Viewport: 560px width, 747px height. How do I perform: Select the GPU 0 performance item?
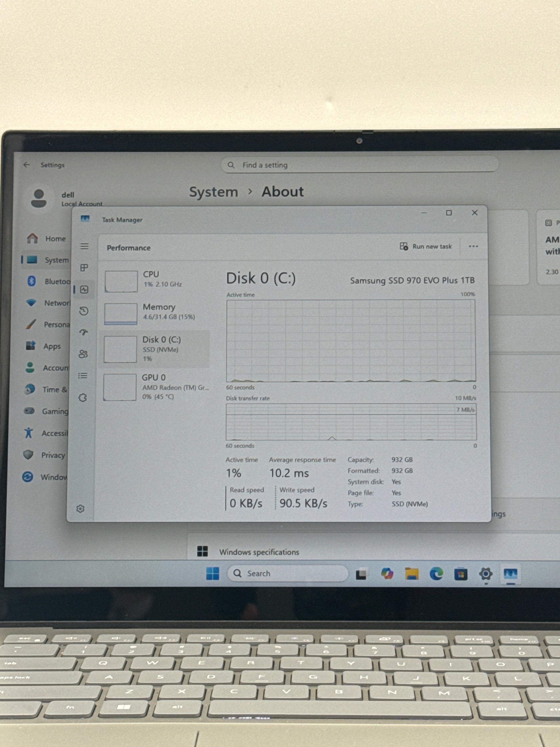[x=155, y=387]
